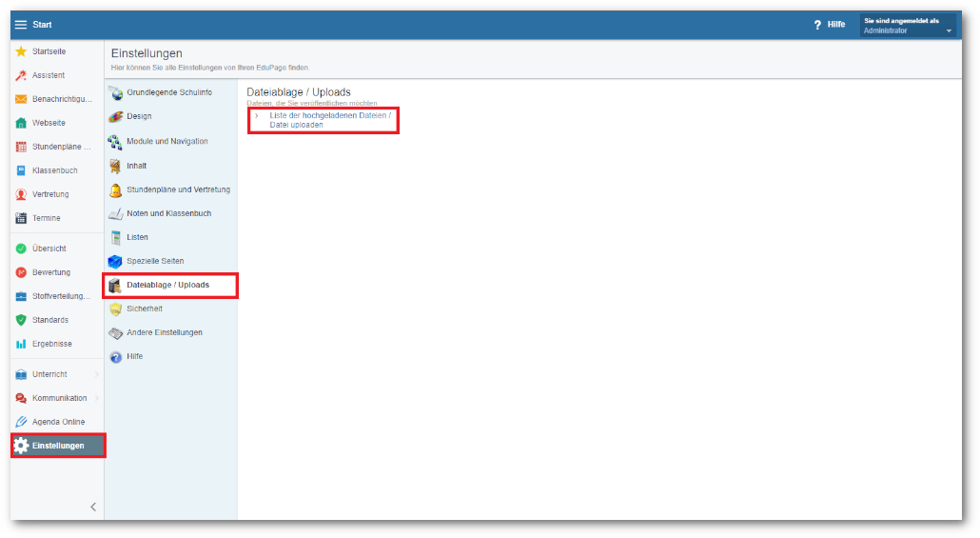Click subtitle text about alle Einstellungen
The width and height of the screenshot is (980, 538).
(210, 68)
